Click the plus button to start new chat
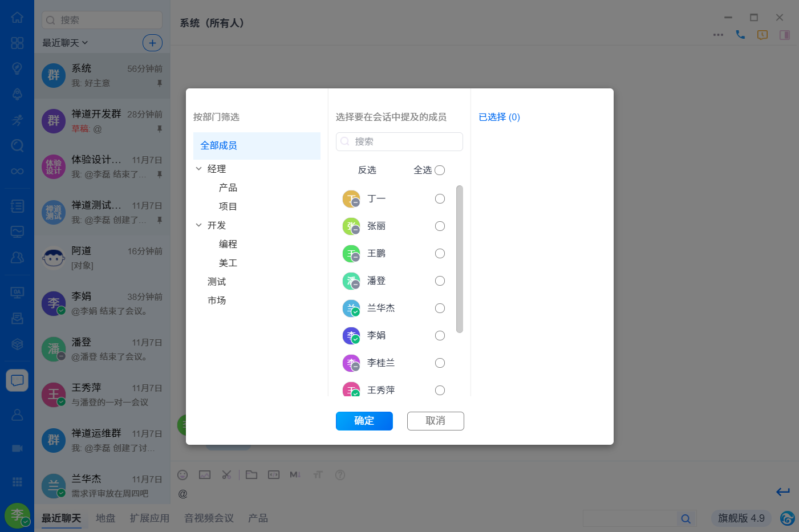 tap(152, 43)
